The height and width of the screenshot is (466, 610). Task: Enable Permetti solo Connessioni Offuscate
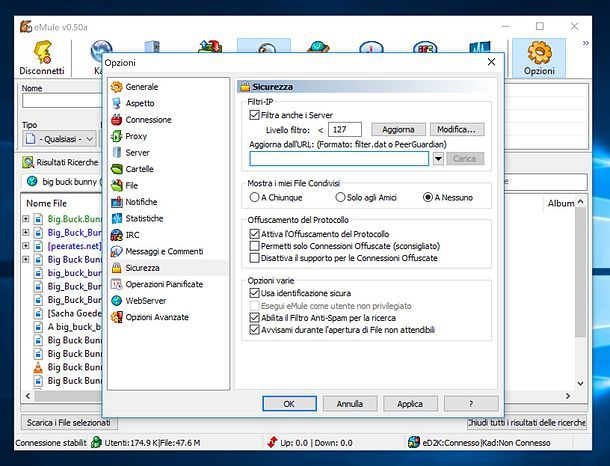[x=254, y=246]
